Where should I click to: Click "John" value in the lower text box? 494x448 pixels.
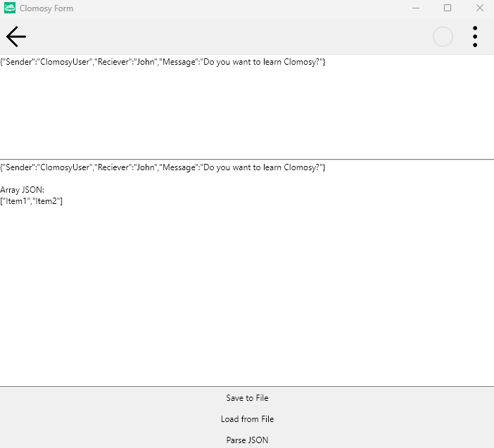point(146,167)
